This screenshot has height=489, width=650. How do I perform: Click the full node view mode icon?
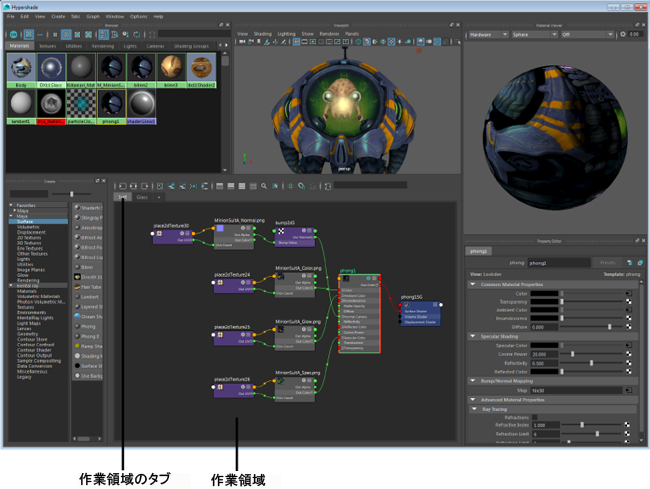(x=242, y=186)
